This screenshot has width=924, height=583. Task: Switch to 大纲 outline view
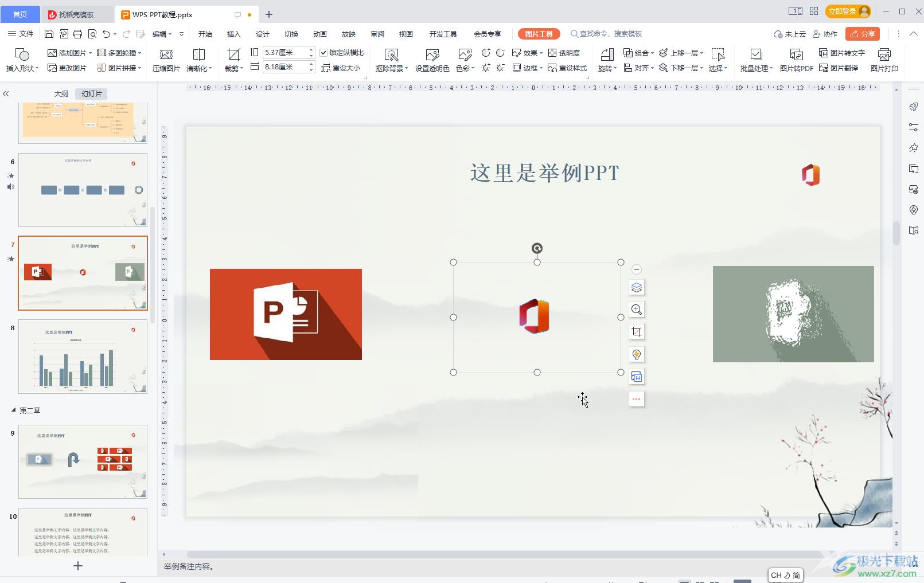coord(61,93)
